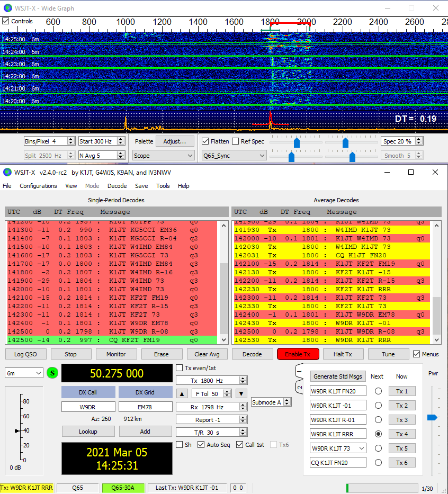Click the Monitor button
This screenshot has width=448, height=494.
pyautogui.click(x=116, y=354)
